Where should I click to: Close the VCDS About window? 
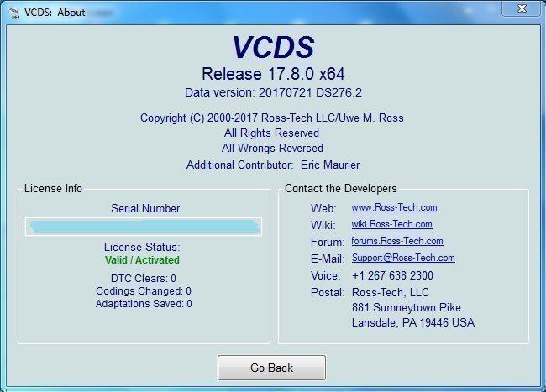(522, 8)
